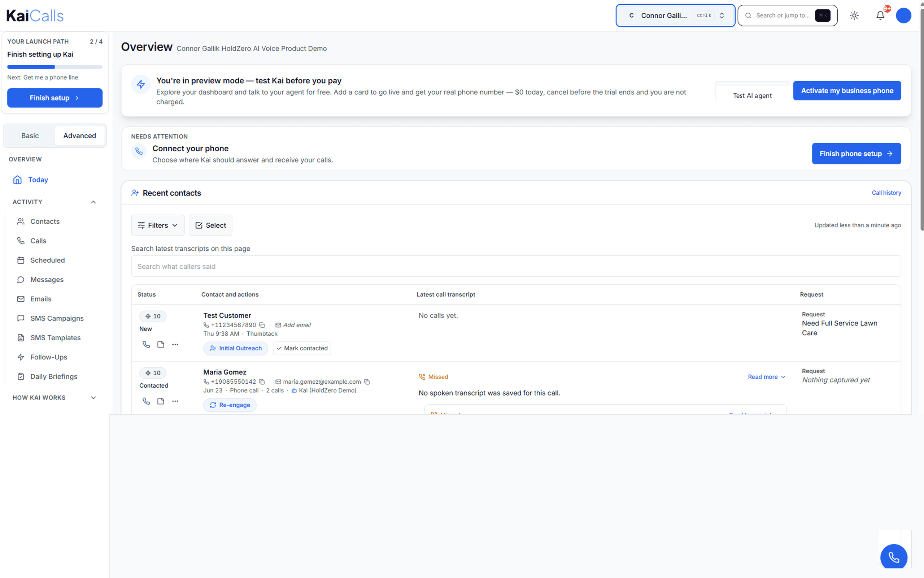Expand the How Kai Works section
The image size is (924, 578).
[55, 398]
